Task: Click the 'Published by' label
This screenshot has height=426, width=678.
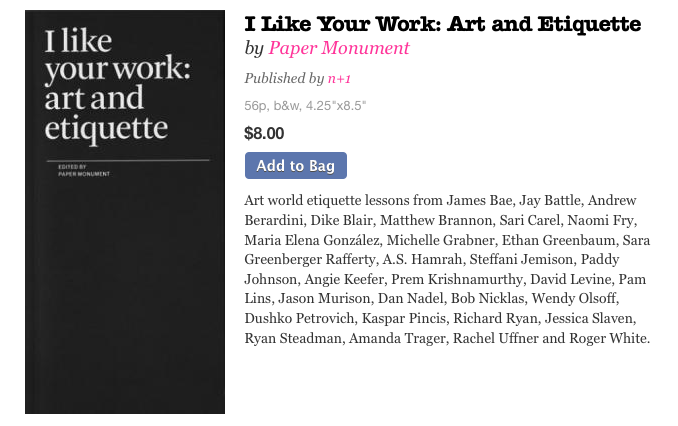Action: [x=284, y=78]
